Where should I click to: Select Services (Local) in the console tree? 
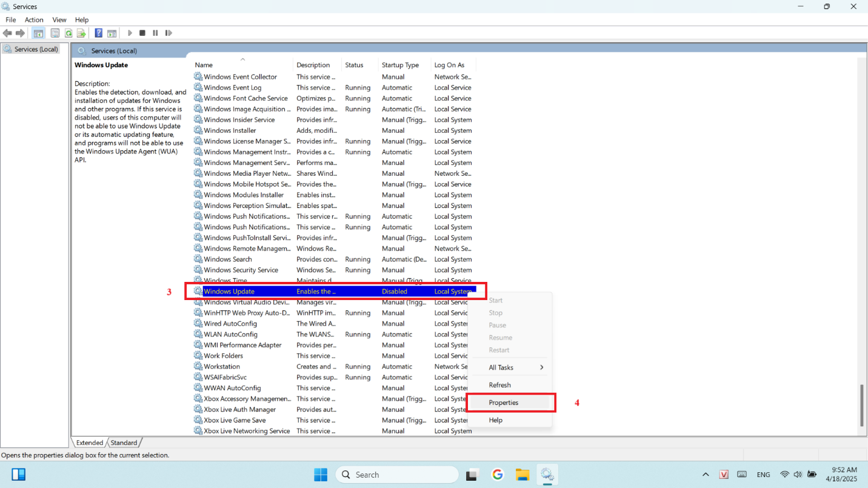[x=36, y=49]
